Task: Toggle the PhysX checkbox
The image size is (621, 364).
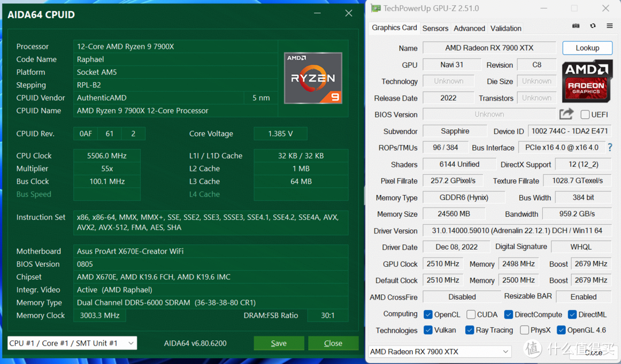Action: pyautogui.click(x=524, y=330)
